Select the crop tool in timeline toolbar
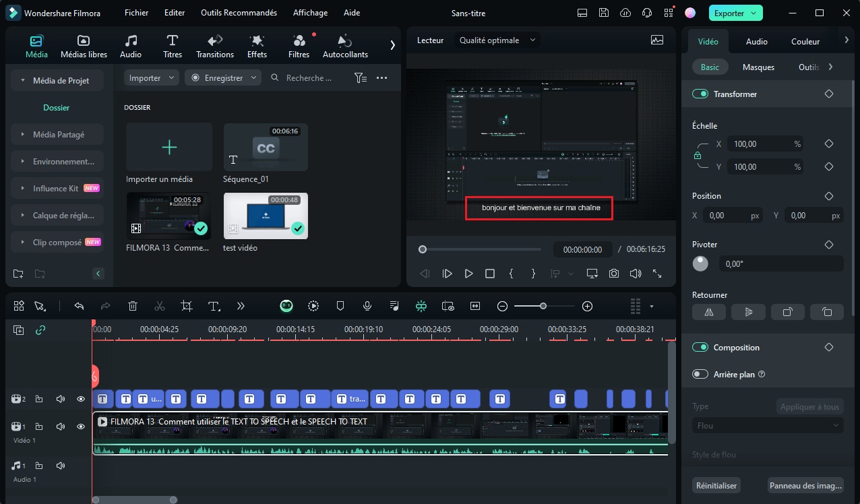The height and width of the screenshot is (504, 860). point(187,306)
